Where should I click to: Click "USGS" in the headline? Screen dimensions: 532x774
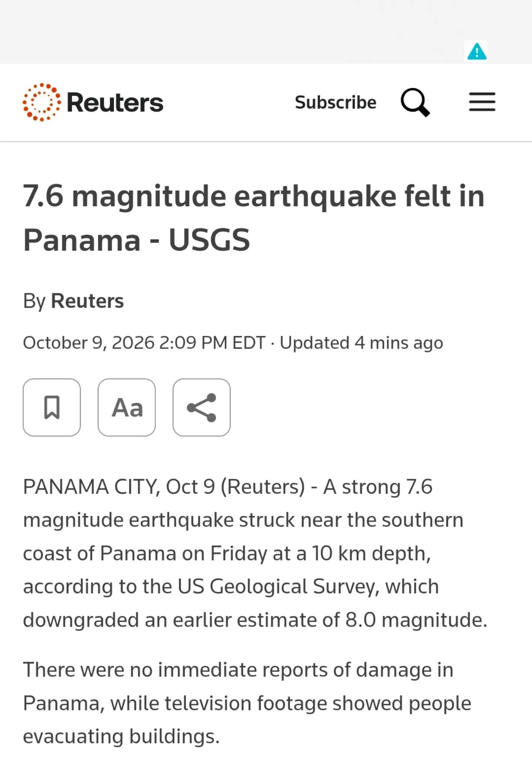(209, 240)
